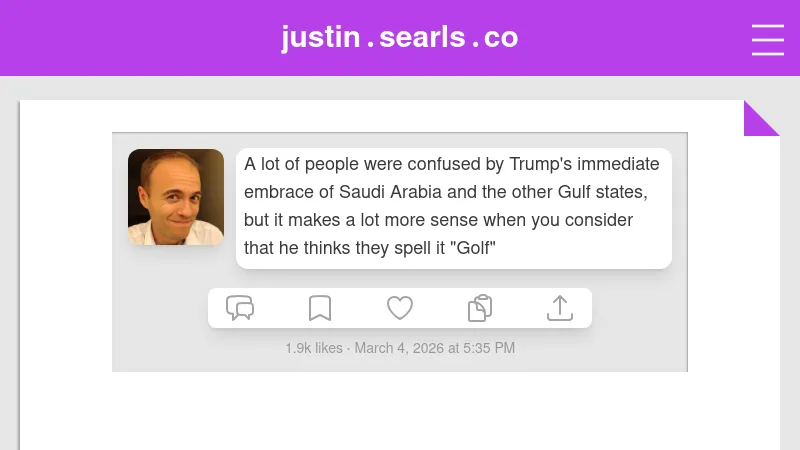Click "5:35 PM" in the post footer
Viewport: 800px width, 450px height.
489,348
